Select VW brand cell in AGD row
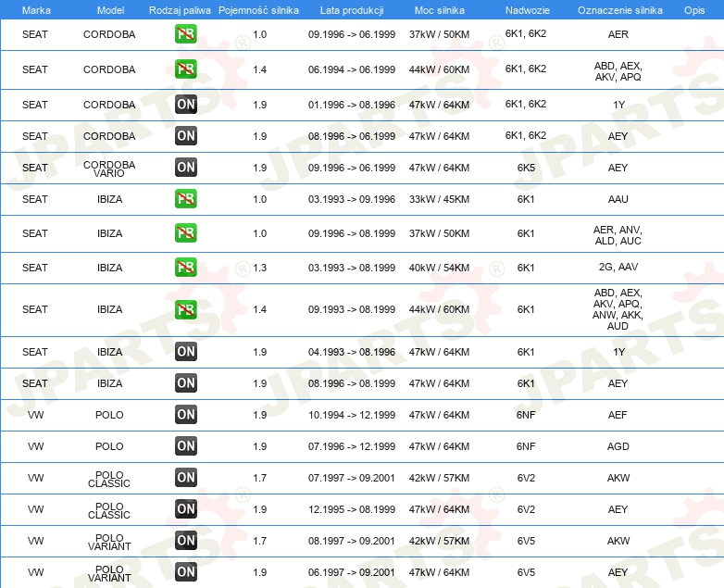The width and height of the screenshot is (724, 588). (x=35, y=446)
